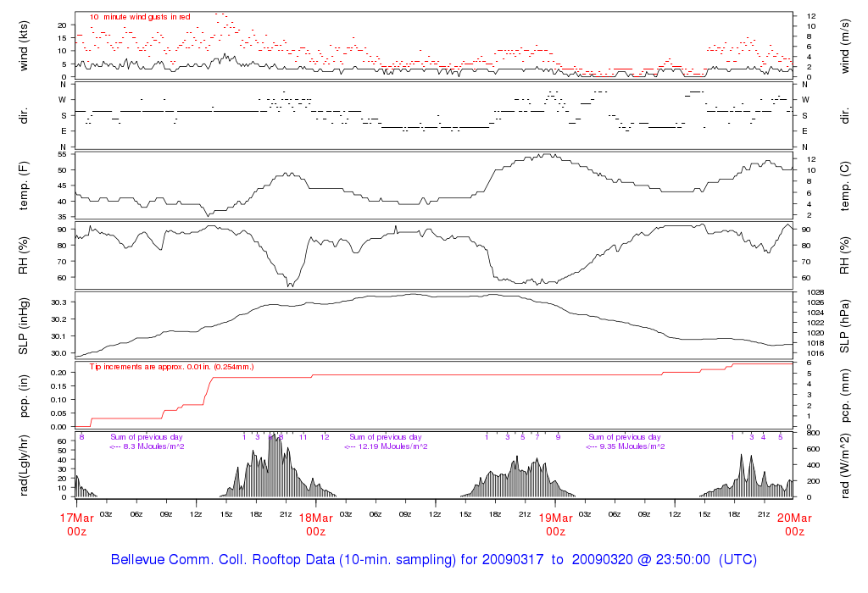
Task: Select the 'wind (kts)' axis label
Action: click(x=24, y=46)
